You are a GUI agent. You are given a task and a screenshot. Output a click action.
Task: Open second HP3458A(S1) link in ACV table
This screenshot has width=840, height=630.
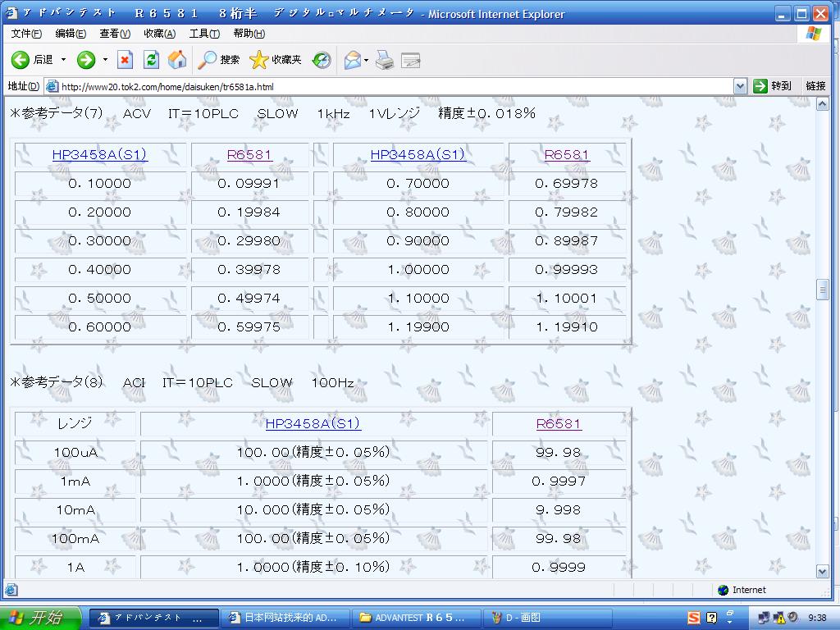click(418, 155)
